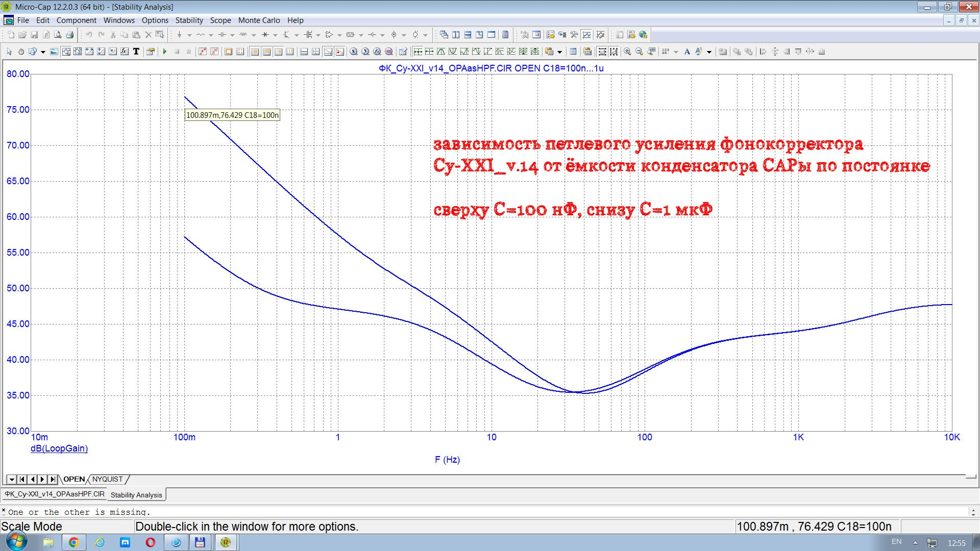Click the dB(LoopGain) expression link
Viewport: 980px width, 551px height.
[x=59, y=448]
